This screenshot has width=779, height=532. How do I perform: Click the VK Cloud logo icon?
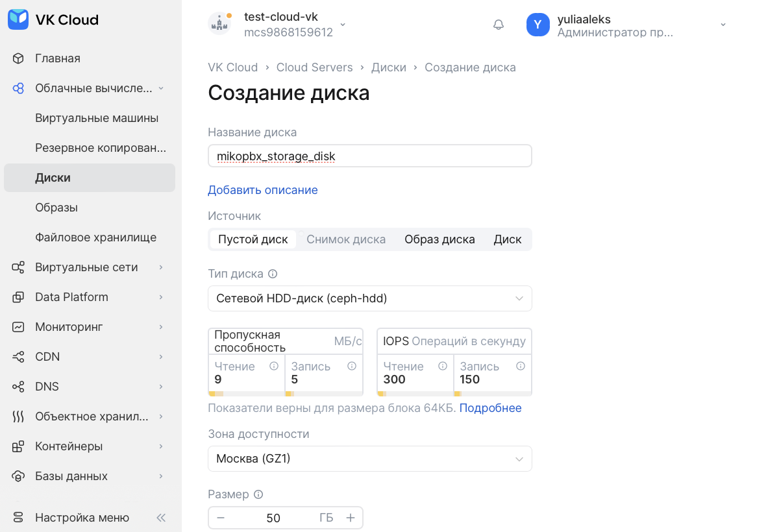18,19
